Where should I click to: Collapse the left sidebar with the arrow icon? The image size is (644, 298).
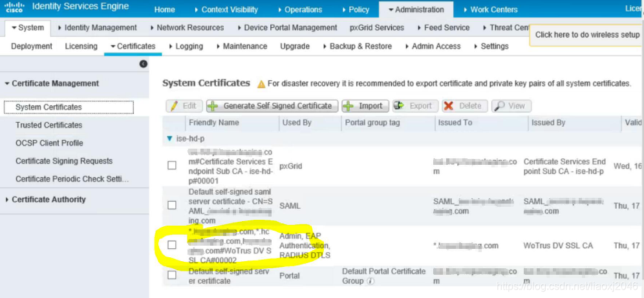[x=144, y=63]
